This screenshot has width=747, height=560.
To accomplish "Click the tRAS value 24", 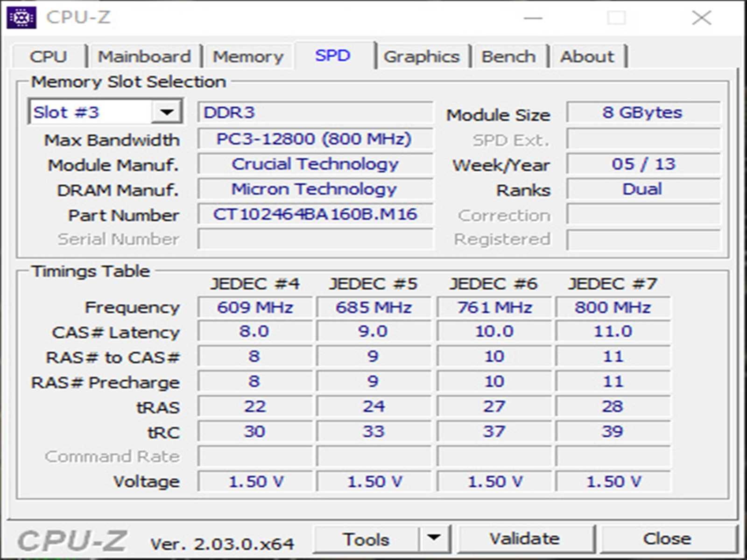I will click(373, 406).
